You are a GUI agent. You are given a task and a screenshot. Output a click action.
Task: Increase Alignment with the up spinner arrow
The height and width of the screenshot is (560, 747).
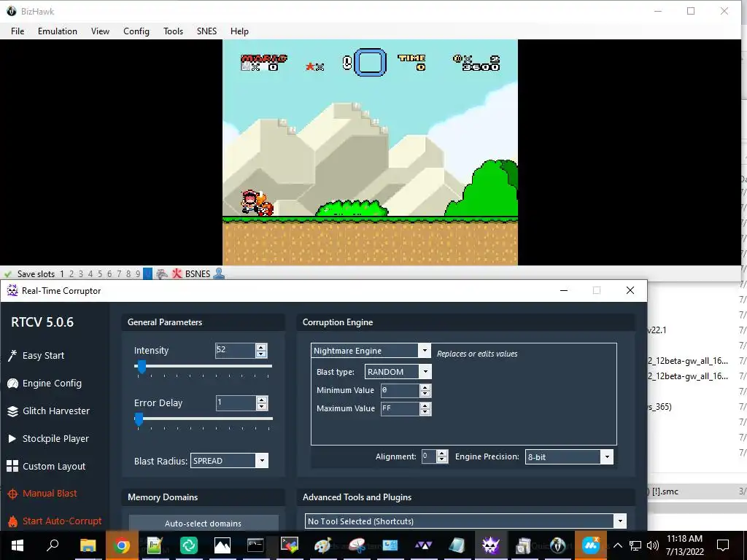coord(442,454)
